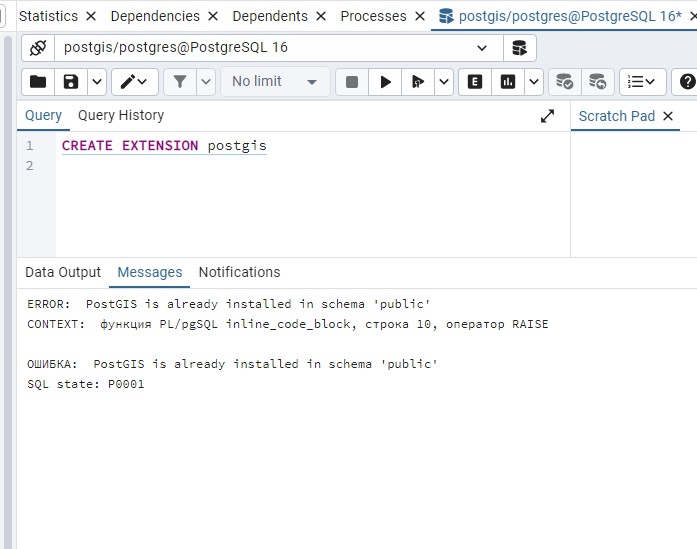Expand the execute options dropdown arrow
697x549 pixels.
click(444, 82)
